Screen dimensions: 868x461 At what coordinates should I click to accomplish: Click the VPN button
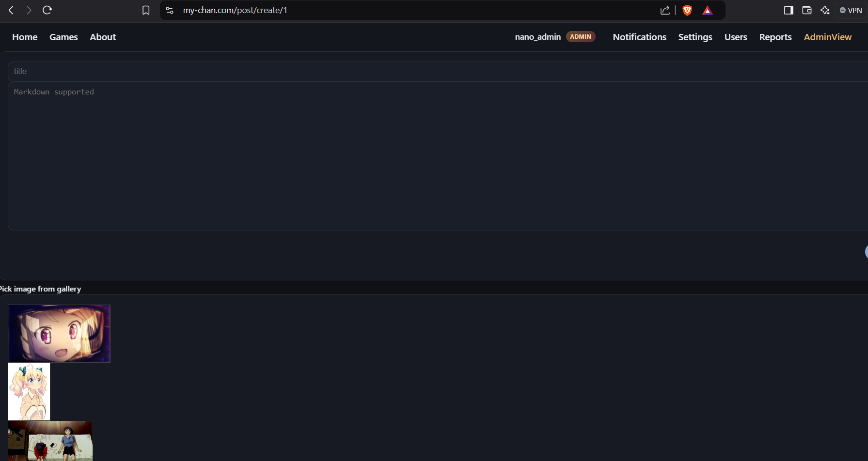(851, 10)
